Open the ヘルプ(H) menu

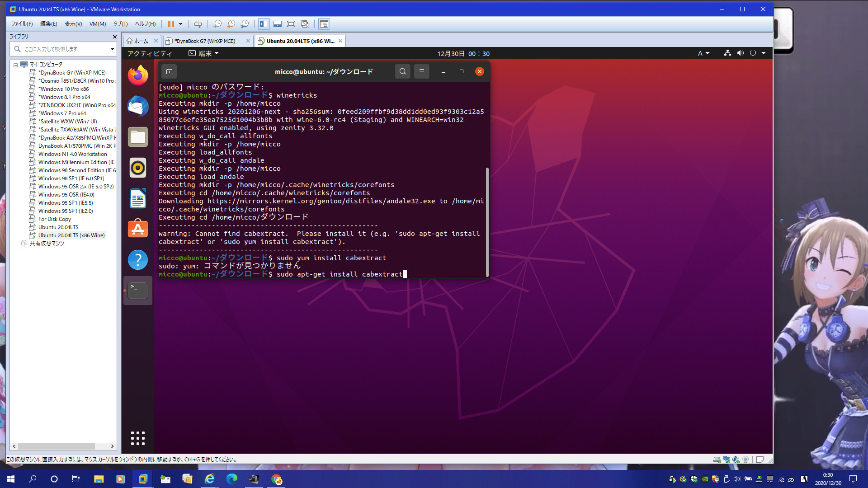click(x=146, y=24)
